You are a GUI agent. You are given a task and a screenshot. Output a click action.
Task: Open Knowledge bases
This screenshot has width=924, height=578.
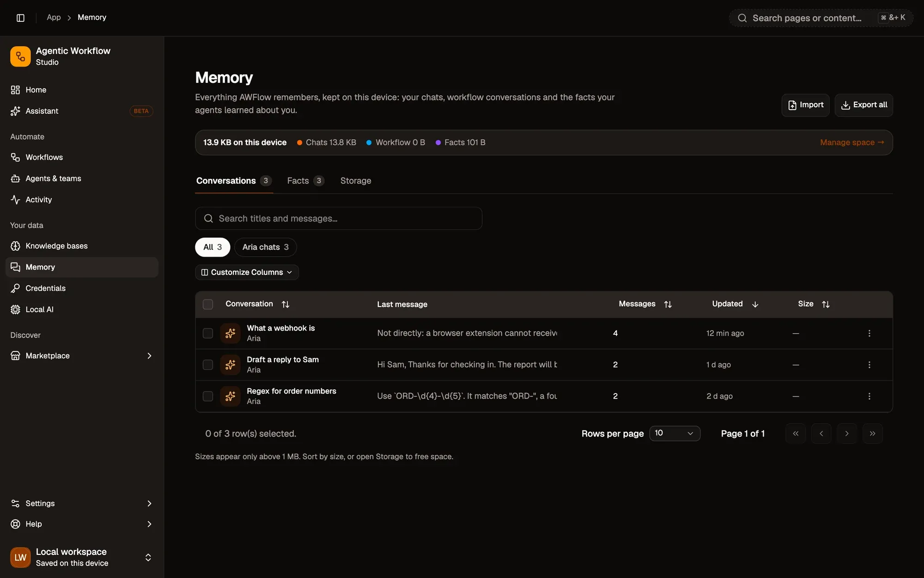coord(82,246)
